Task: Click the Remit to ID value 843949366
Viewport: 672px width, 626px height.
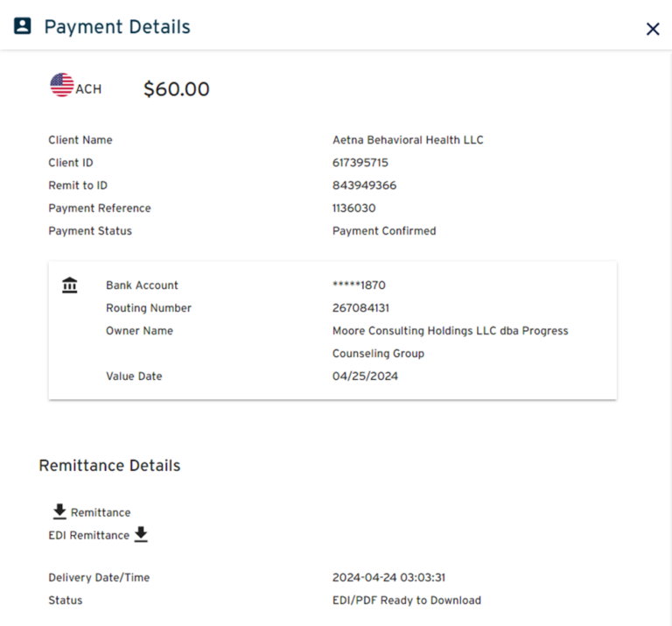Action: coord(364,186)
